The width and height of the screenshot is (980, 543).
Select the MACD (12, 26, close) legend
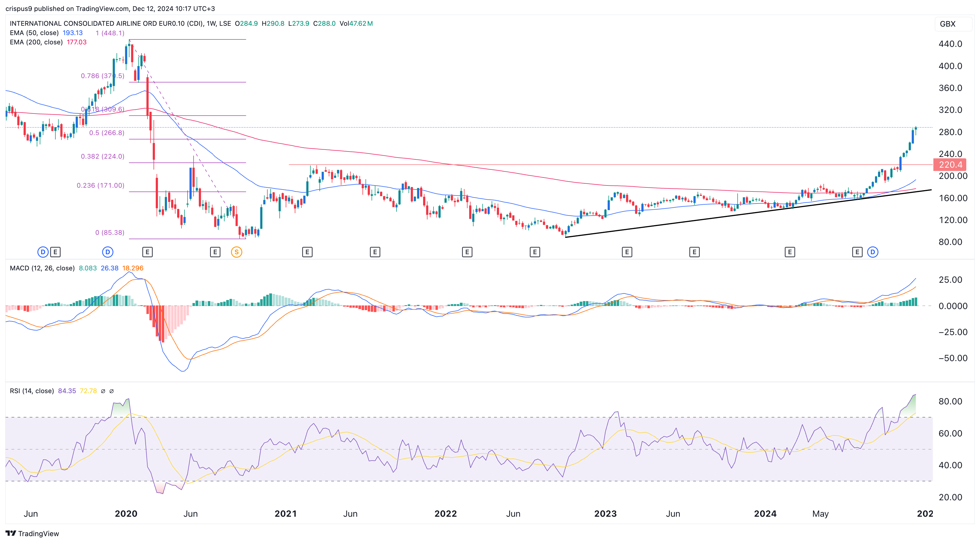[42, 268]
